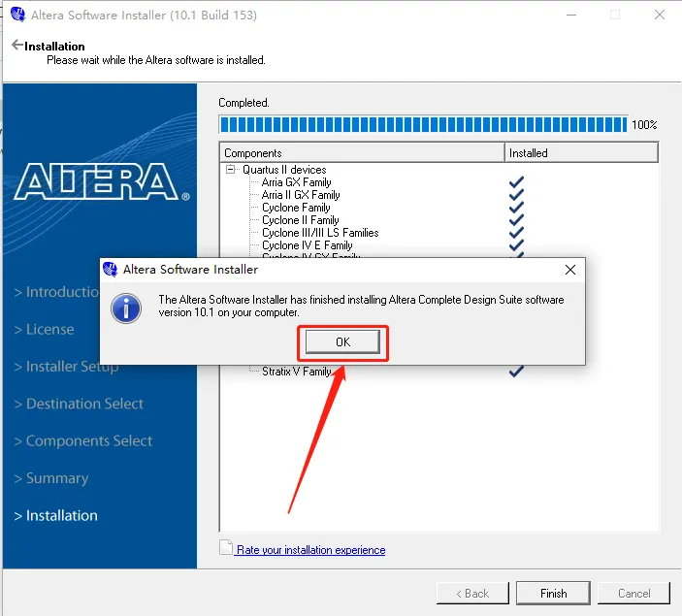Click the blue information icon in the dialog
Screen dimensions: 682x616
tap(126, 308)
